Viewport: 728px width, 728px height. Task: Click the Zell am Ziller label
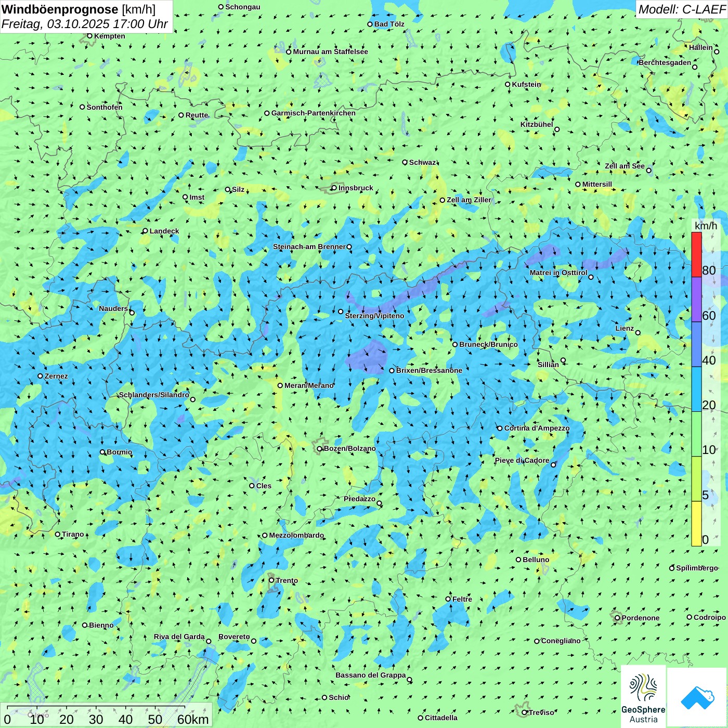pyautogui.click(x=469, y=200)
